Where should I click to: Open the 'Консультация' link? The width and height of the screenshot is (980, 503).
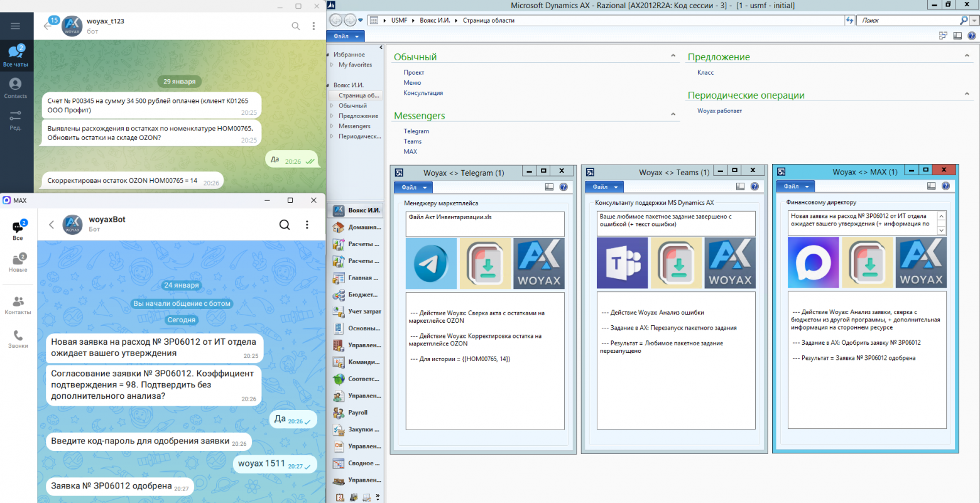423,93
